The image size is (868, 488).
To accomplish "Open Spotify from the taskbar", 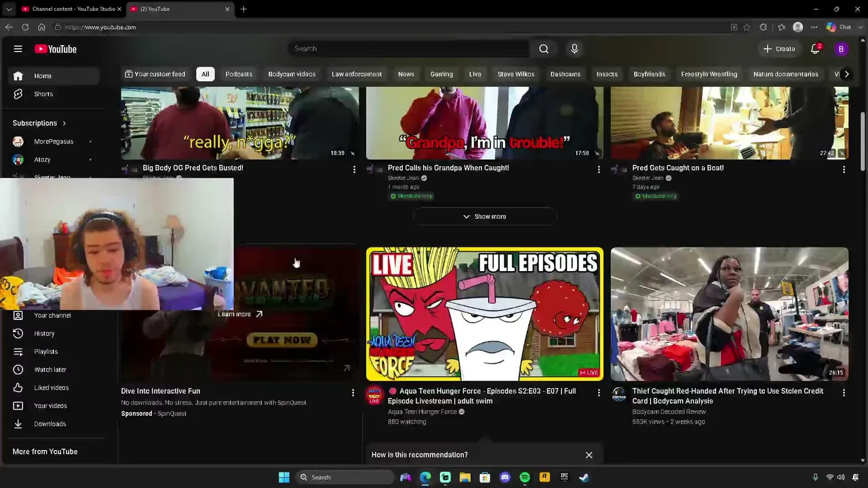I will pos(525,477).
